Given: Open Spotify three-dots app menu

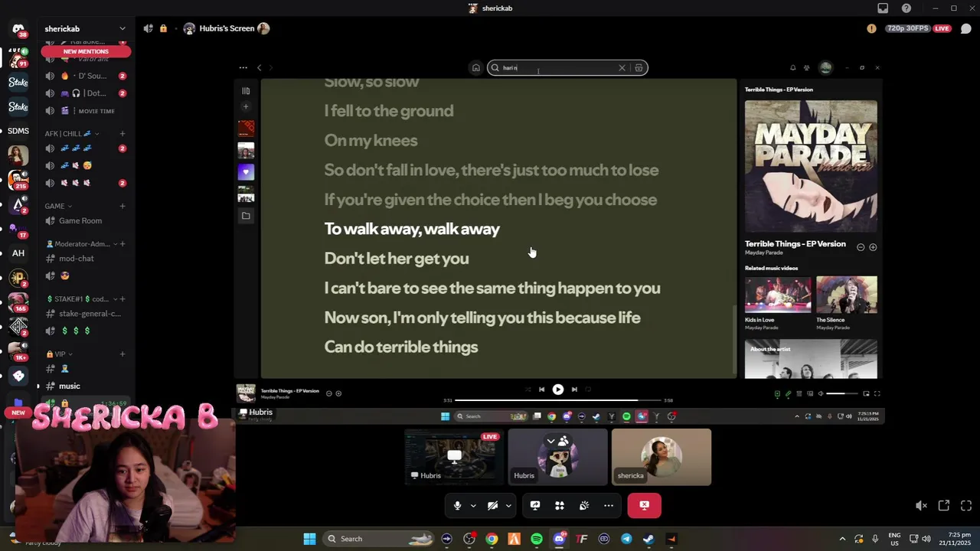Looking at the screenshot, I should click(x=243, y=67).
